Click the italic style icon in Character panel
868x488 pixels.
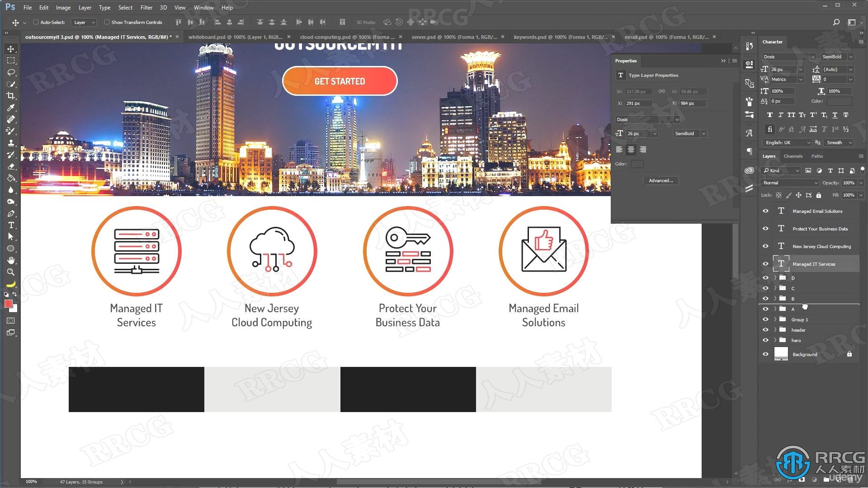778,114
